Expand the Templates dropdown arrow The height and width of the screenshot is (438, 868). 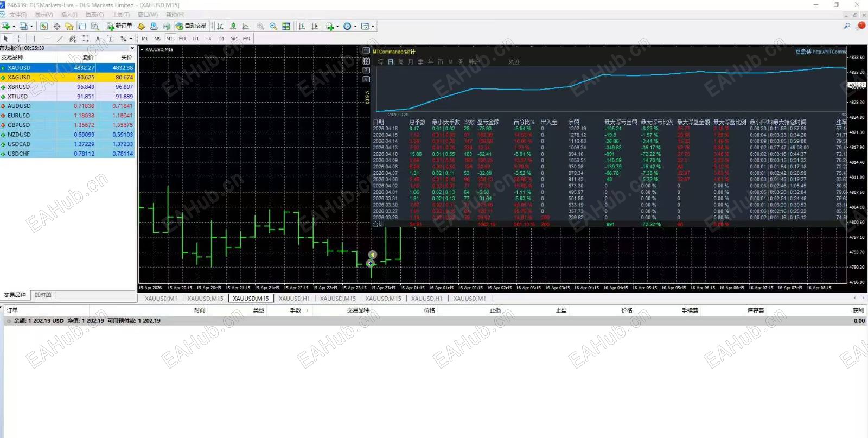point(373,26)
